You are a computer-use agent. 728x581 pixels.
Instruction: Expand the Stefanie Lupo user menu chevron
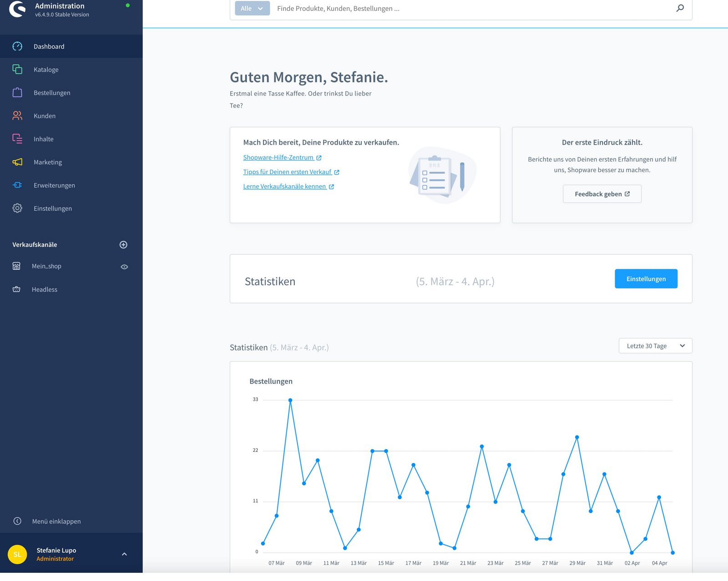124,554
